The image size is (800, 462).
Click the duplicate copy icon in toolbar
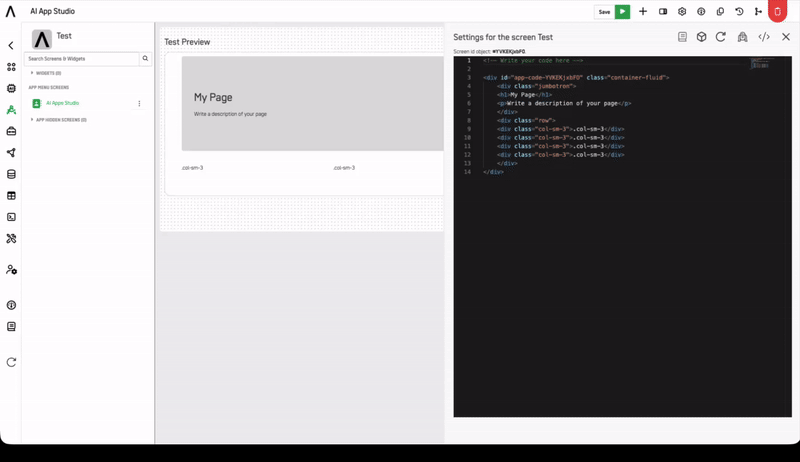coord(720,11)
